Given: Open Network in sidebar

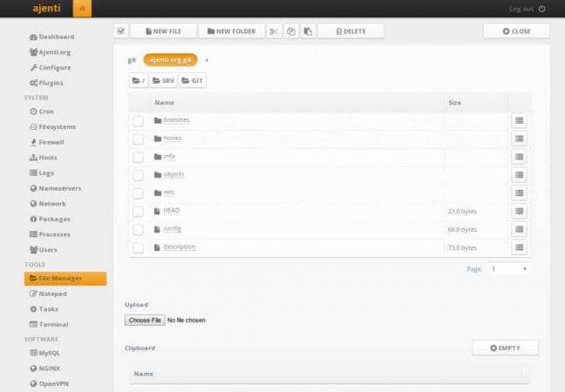Looking at the screenshot, I should (48, 203).
